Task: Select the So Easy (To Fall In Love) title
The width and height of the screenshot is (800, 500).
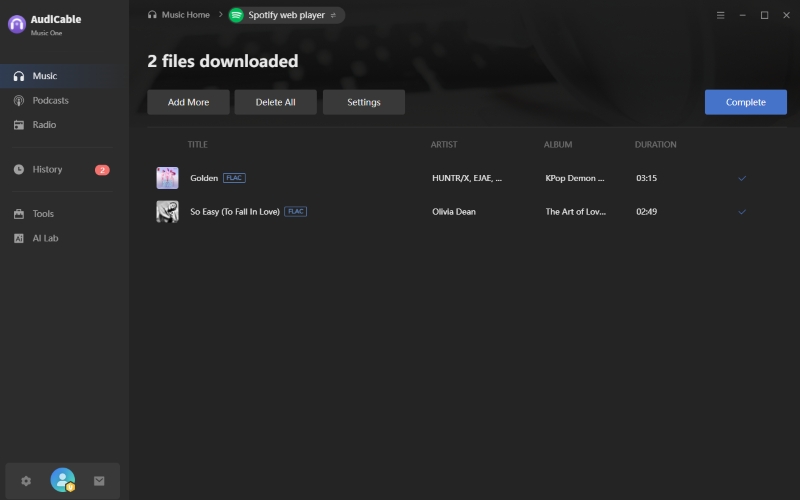Action: pyautogui.click(x=235, y=211)
